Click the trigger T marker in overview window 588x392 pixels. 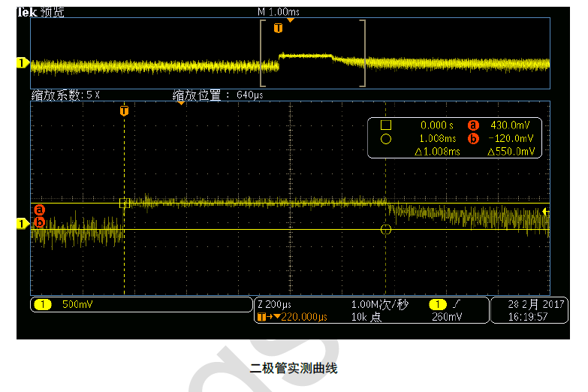pos(278,29)
